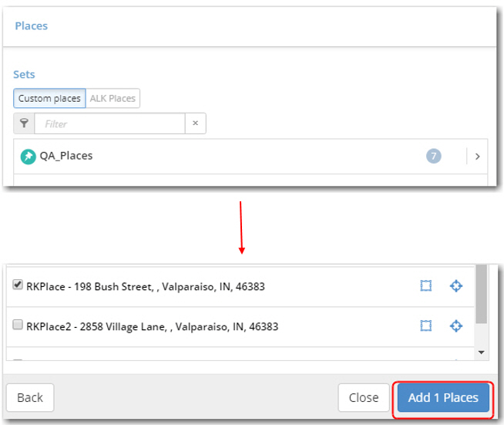Click the RKPlace - 198 Bush Street text
Image resolution: width=504 pixels, height=425 pixels.
(146, 286)
